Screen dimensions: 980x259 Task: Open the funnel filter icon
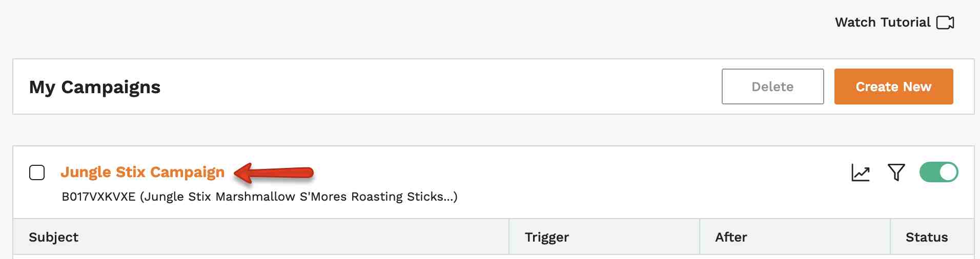[896, 172]
